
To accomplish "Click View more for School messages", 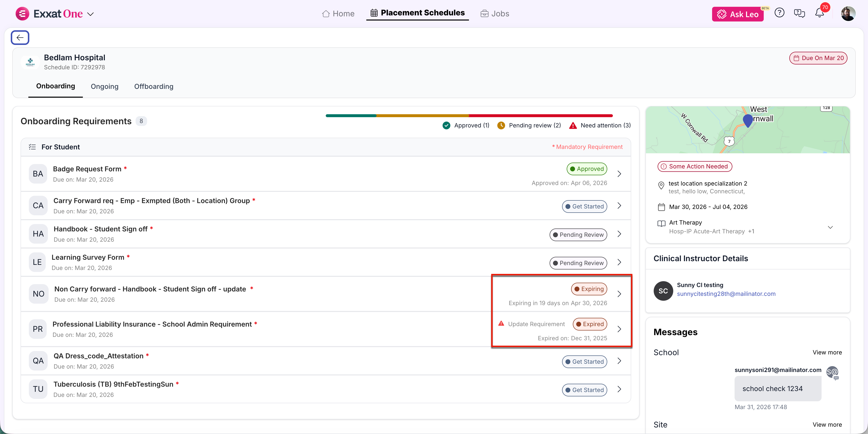I will 827,352.
